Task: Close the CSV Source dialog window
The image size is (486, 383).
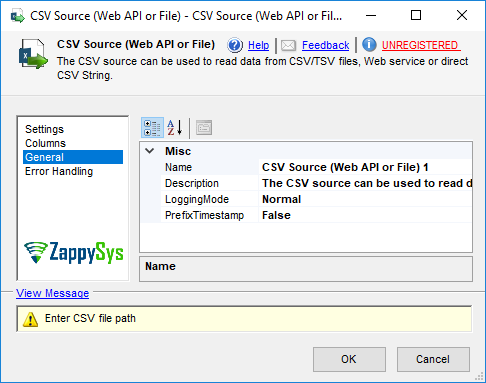Action: (462, 15)
